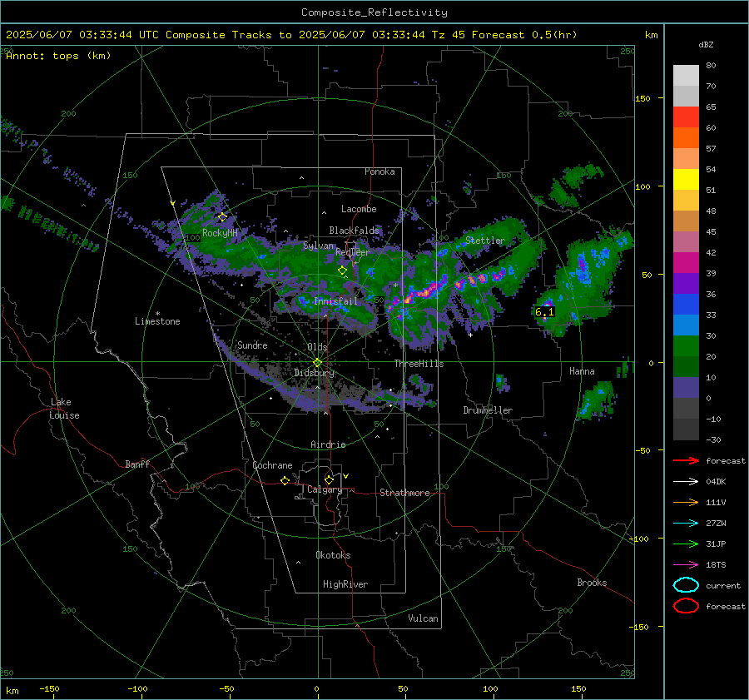Click the yellow diamond marker below Cochrane
This screenshot has width=749, height=700.
(x=285, y=480)
